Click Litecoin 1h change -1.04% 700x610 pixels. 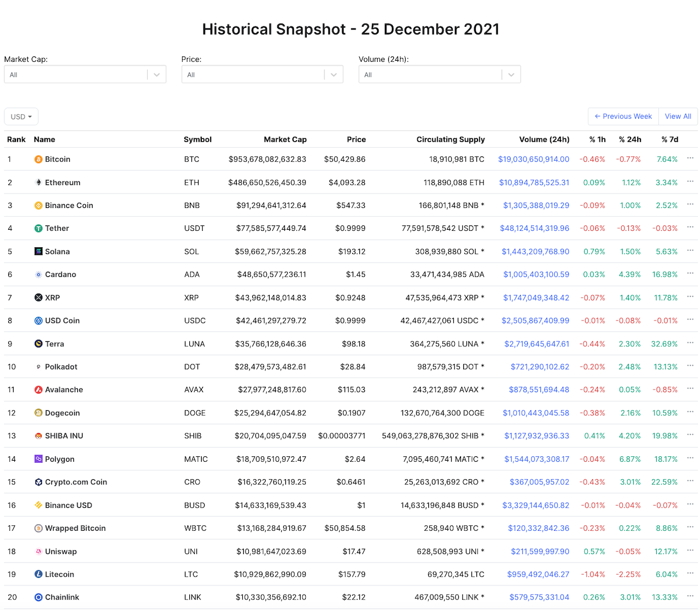(593, 574)
